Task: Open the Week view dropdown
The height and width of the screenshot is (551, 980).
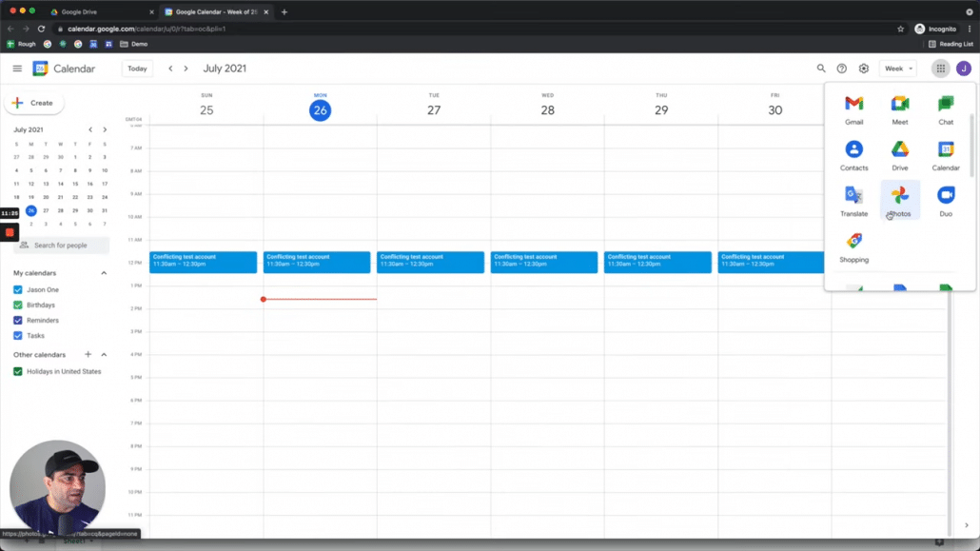Action: coord(898,69)
